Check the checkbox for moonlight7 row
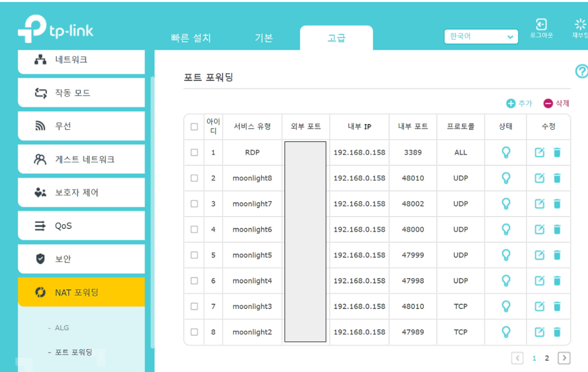 click(x=194, y=204)
